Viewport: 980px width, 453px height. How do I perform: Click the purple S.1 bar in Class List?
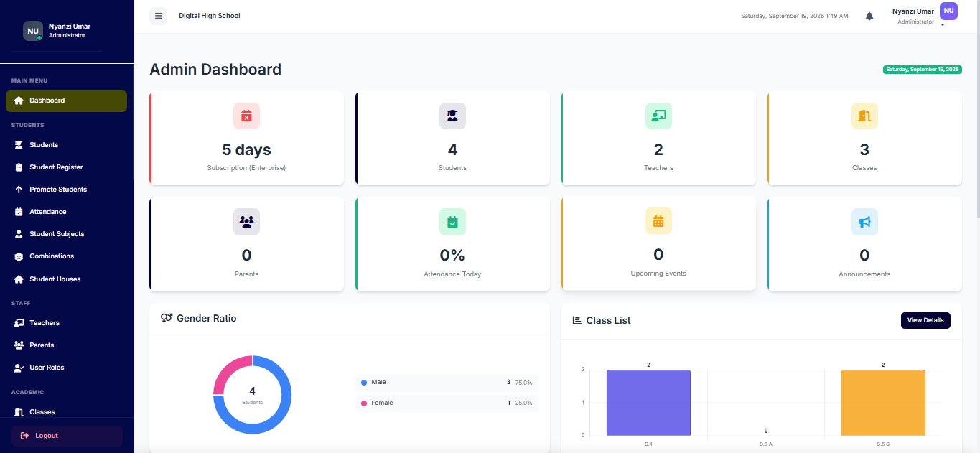648,403
